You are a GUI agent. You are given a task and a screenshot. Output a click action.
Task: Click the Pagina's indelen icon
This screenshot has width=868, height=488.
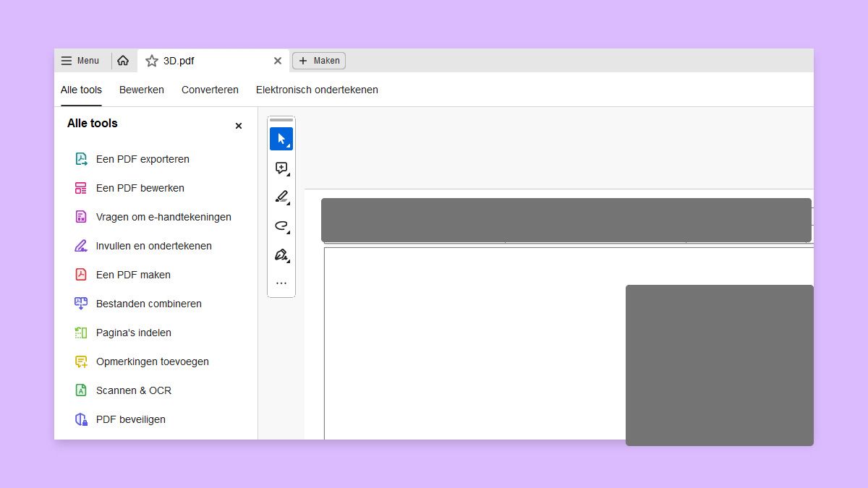pyautogui.click(x=81, y=333)
